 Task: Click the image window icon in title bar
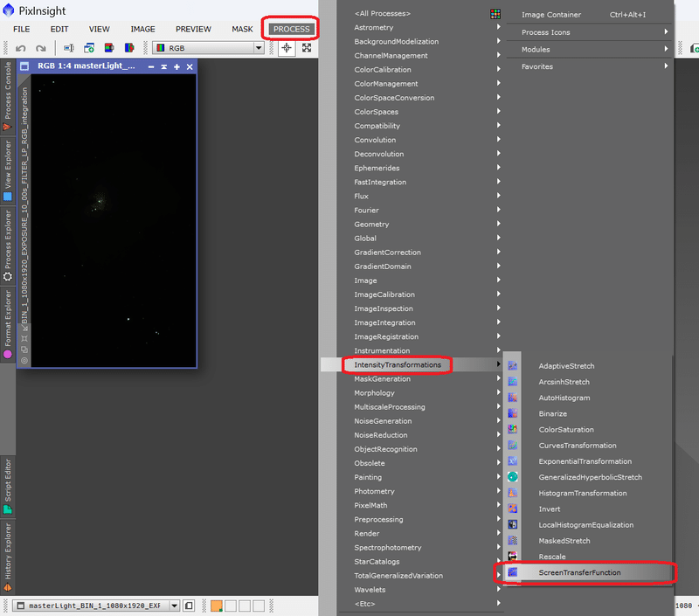[x=24, y=66]
